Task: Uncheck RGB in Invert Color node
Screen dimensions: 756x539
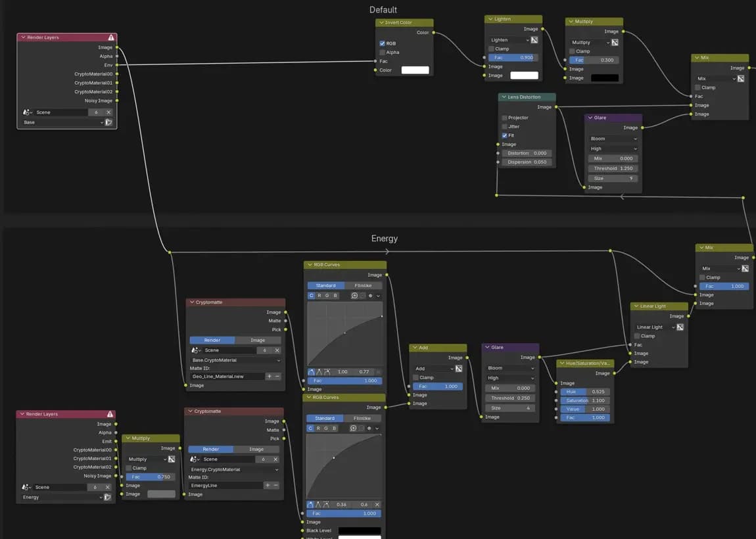Action: [x=383, y=43]
